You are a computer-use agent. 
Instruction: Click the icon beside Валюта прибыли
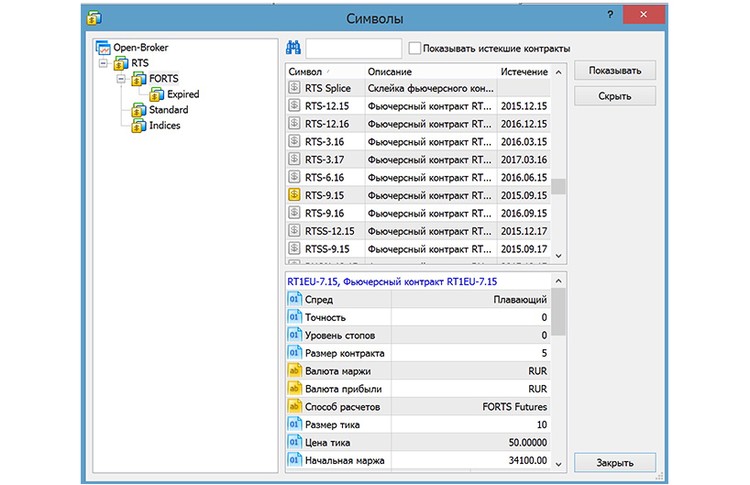pyautogui.click(x=294, y=388)
